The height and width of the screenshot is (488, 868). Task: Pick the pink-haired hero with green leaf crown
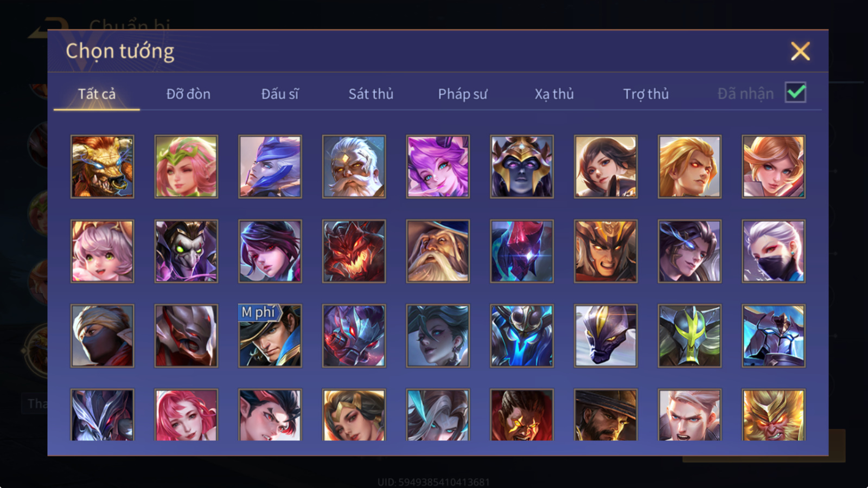coord(186,166)
